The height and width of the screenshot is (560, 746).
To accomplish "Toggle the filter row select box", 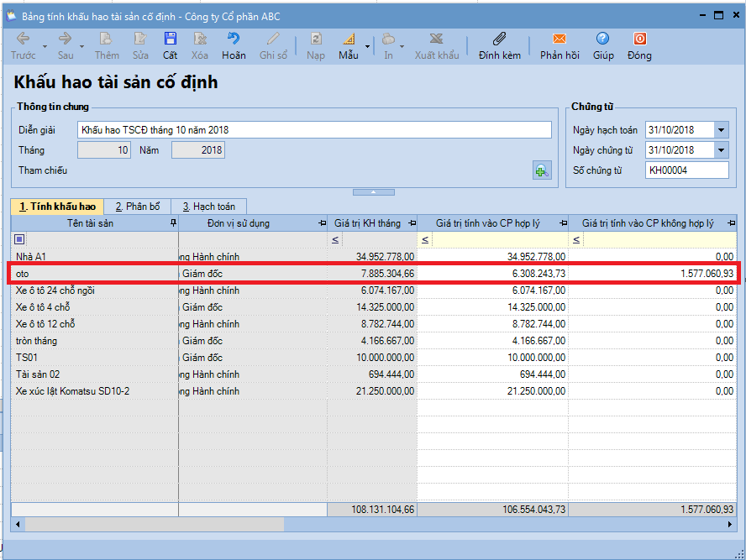I will (19, 239).
